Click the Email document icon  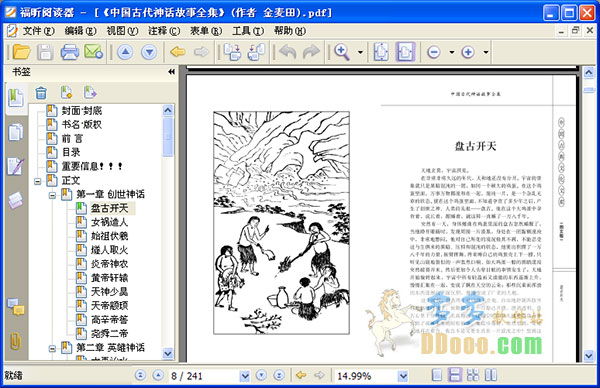[93, 52]
